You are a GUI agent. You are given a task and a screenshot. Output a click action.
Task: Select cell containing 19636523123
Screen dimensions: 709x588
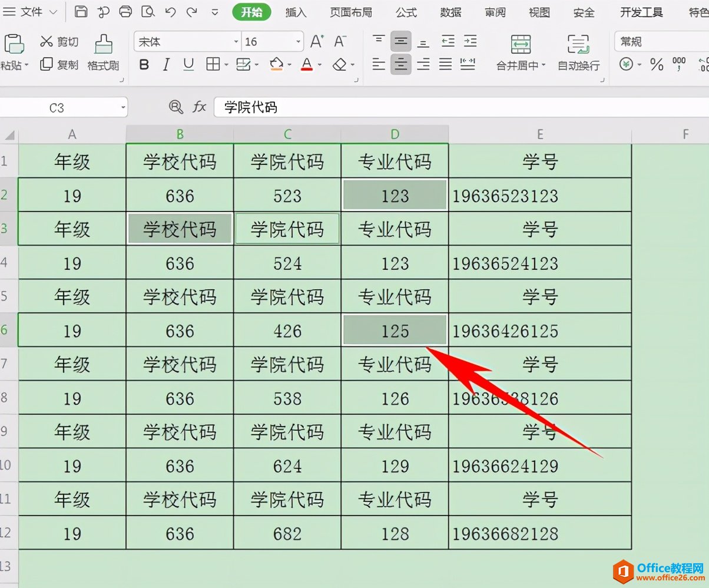tap(540, 196)
